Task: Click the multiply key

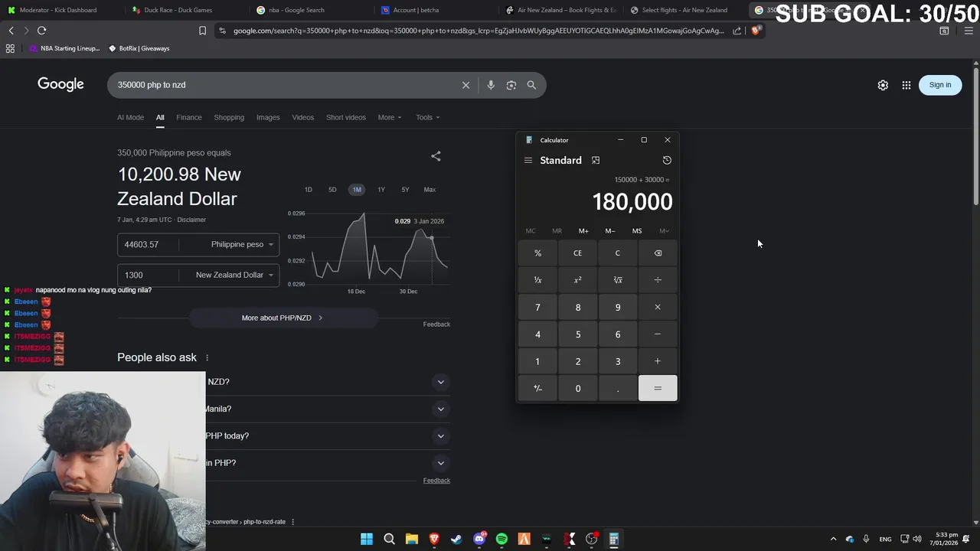Action: point(658,308)
